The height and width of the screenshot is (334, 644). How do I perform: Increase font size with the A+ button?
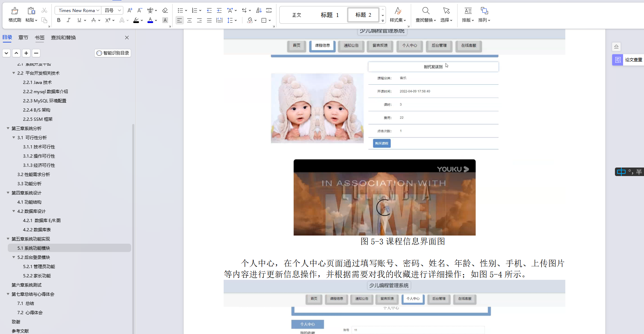(130, 10)
